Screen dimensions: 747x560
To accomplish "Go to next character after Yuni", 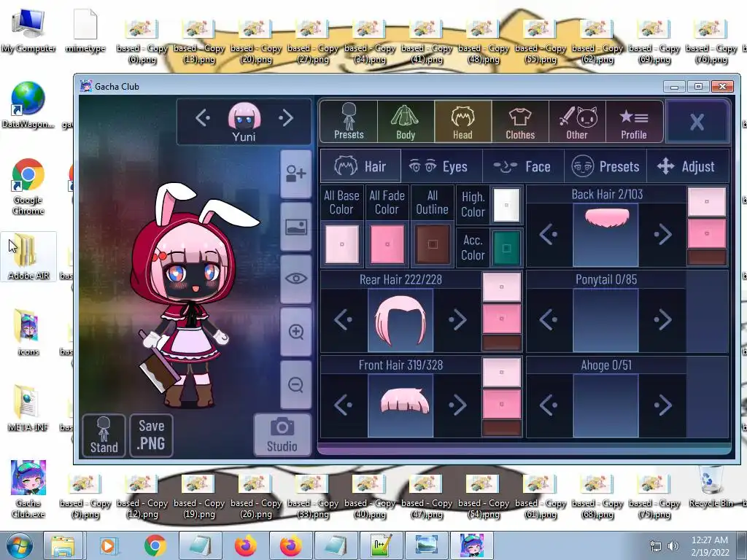I will [x=286, y=117].
